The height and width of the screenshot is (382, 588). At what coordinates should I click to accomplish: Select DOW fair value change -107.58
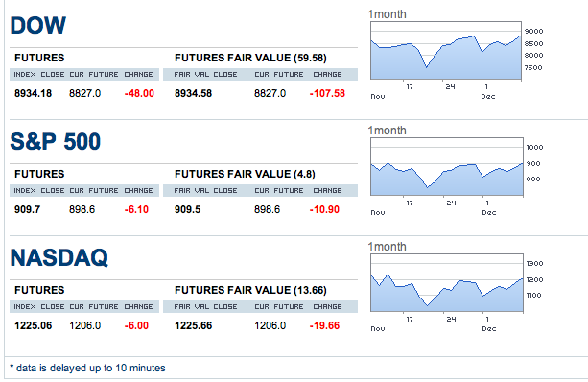click(x=327, y=93)
